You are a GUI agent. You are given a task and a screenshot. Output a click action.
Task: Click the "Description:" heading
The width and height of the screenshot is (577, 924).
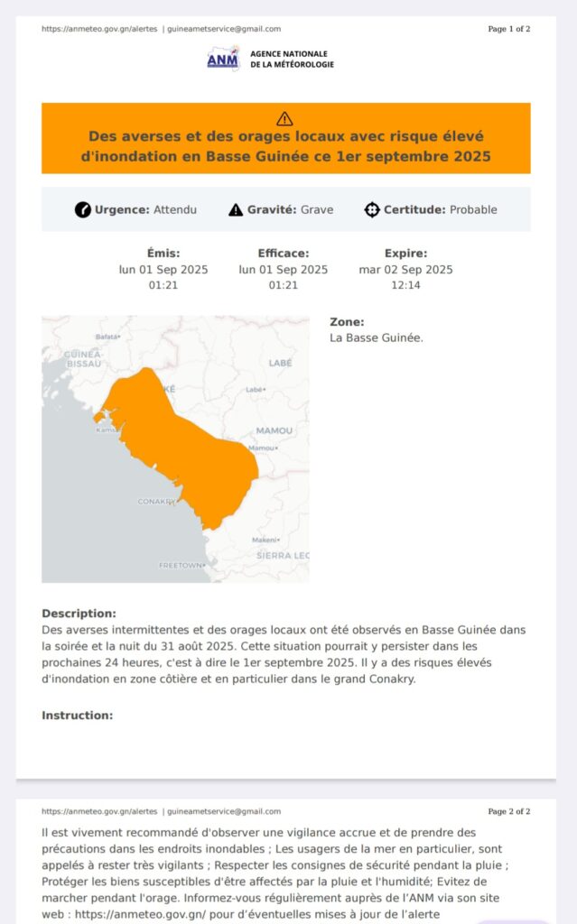(x=79, y=614)
